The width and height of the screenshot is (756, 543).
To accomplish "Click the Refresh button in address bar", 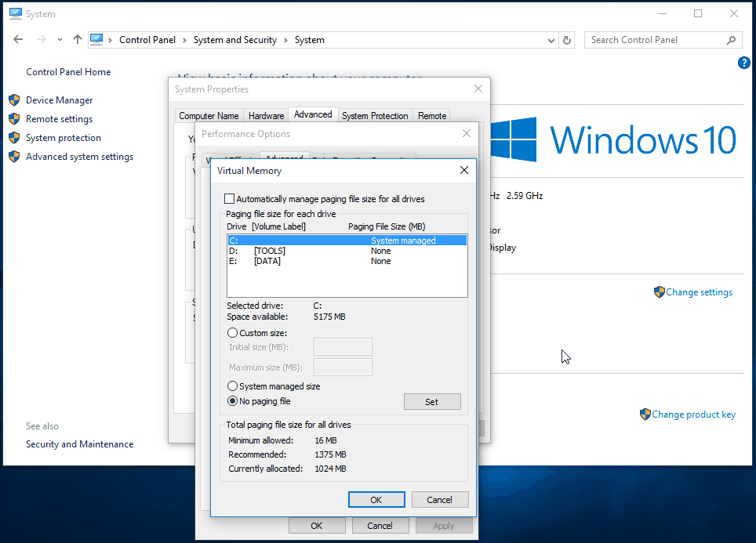I will click(x=567, y=41).
